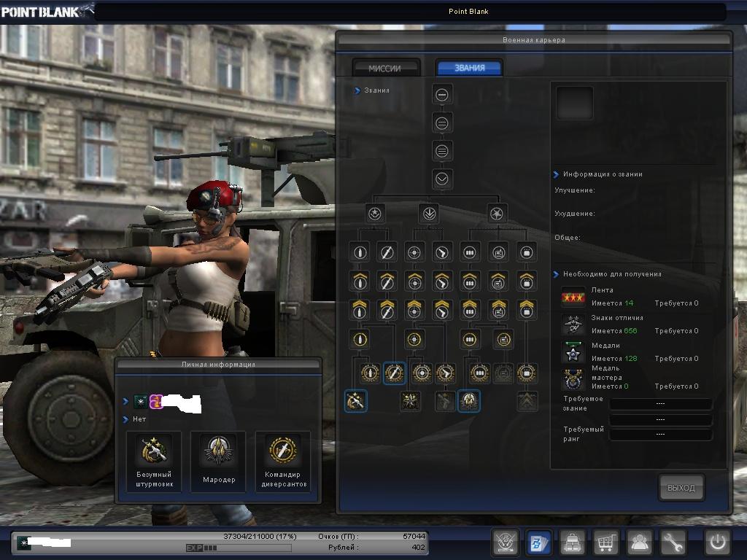Select the plain bullet rank without chevrons
This screenshot has width=747, height=560.
tap(360, 252)
